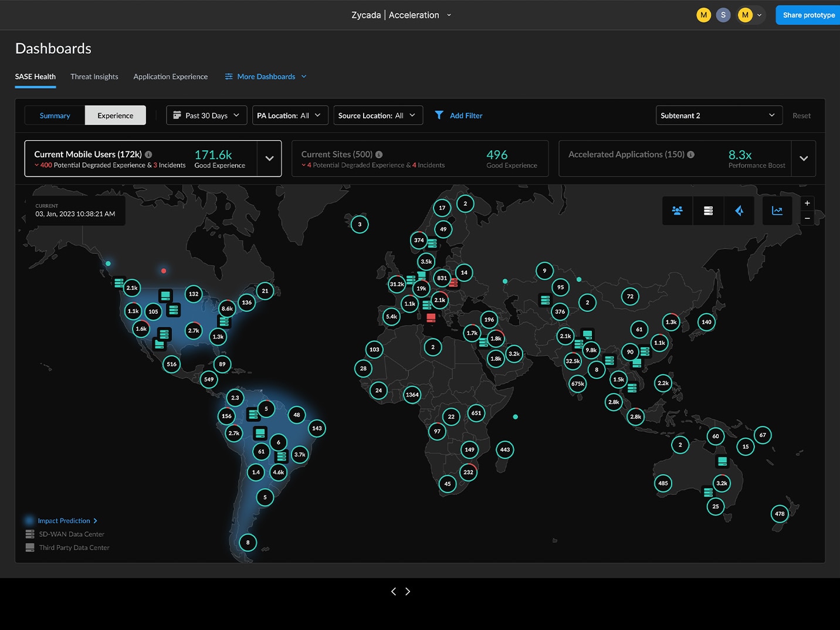Click the blue acceleration layer icon
Viewport: 840px width, 630px height.
pyautogui.click(x=739, y=211)
